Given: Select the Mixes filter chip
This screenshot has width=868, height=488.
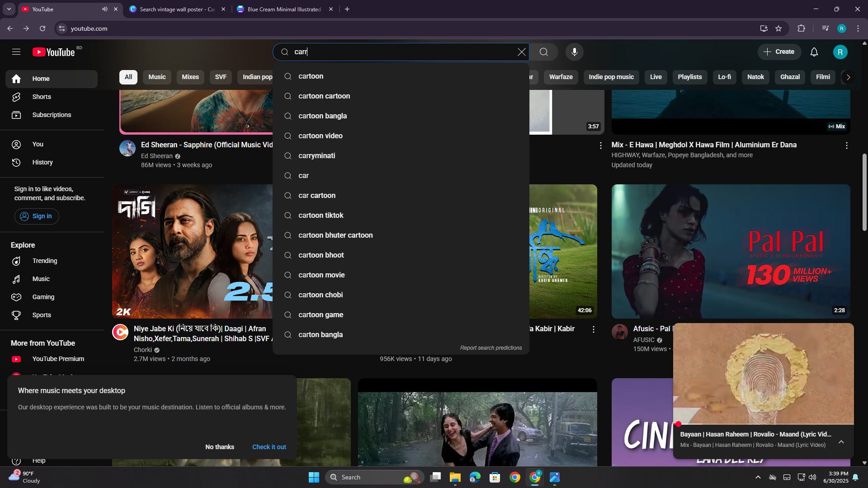Looking at the screenshot, I should tap(190, 77).
